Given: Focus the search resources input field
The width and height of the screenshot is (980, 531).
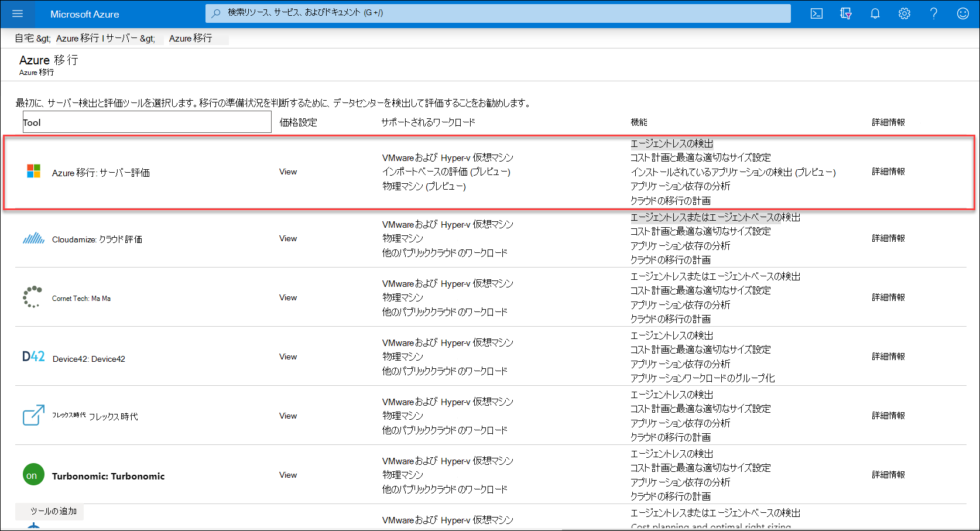Looking at the screenshot, I should point(498,13).
